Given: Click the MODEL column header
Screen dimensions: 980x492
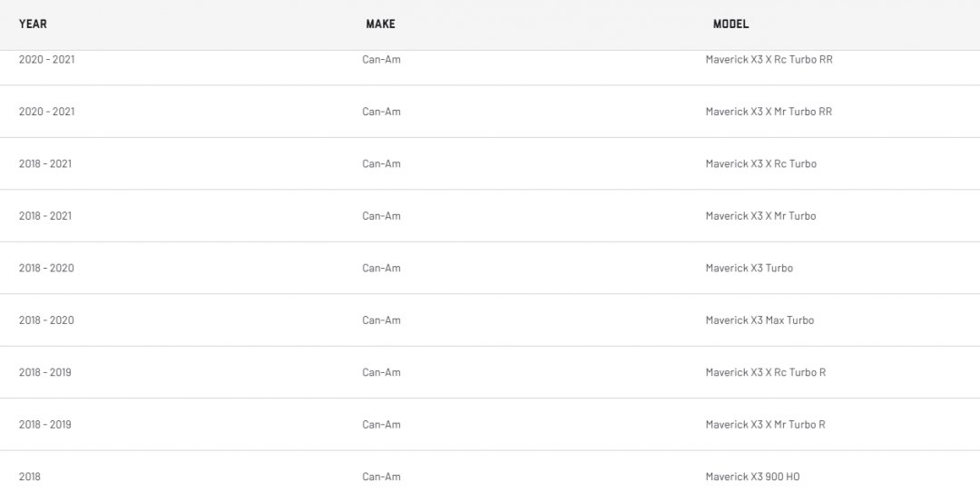Looking at the screenshot, I should (730, 24).
